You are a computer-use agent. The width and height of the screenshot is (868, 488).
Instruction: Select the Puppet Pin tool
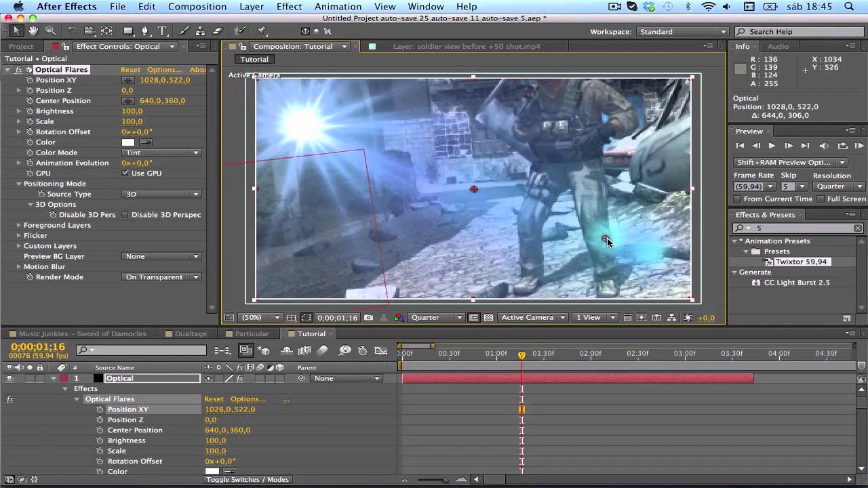261,31
